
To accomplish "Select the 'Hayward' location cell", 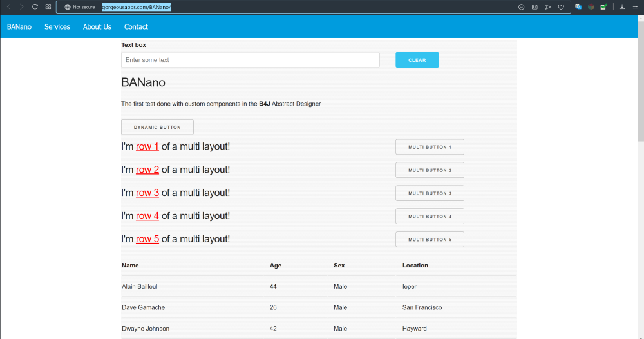I will point(414,328).
